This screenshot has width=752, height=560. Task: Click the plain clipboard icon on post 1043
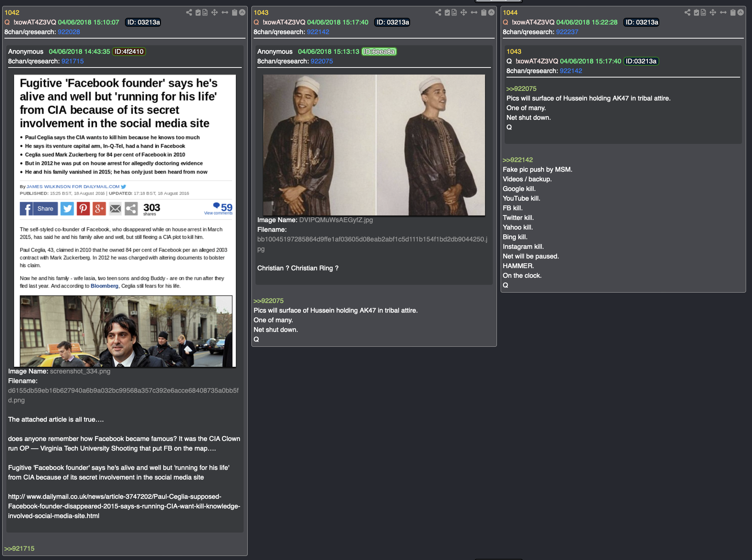484,13
